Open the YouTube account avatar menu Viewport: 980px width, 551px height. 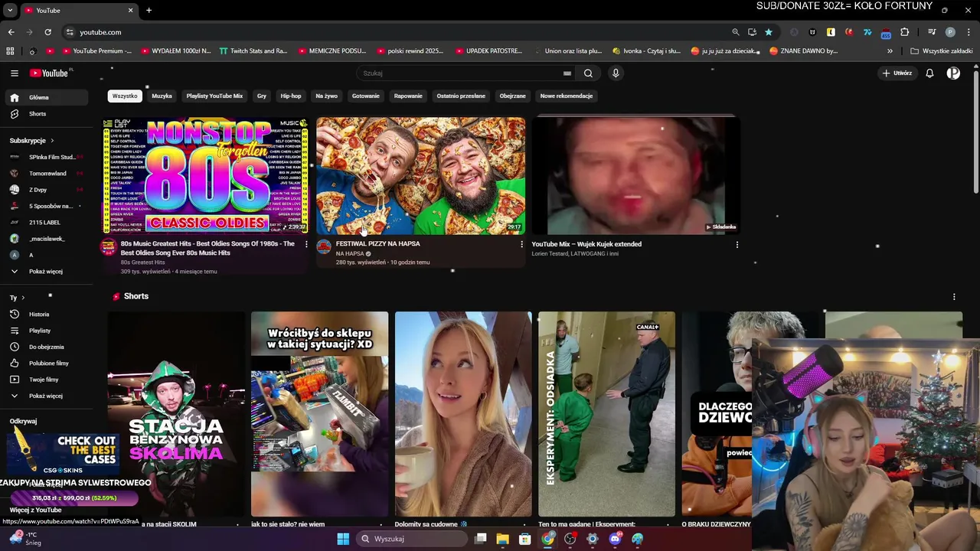[953, 73]
